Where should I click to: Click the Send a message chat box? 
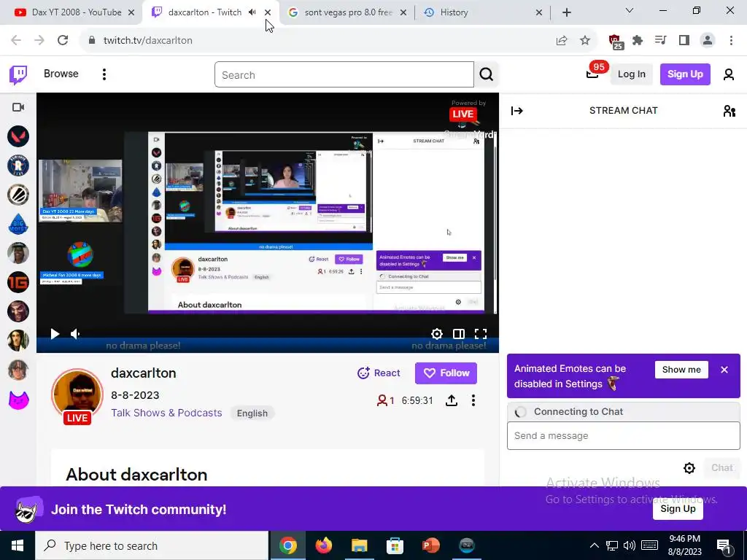623,436
